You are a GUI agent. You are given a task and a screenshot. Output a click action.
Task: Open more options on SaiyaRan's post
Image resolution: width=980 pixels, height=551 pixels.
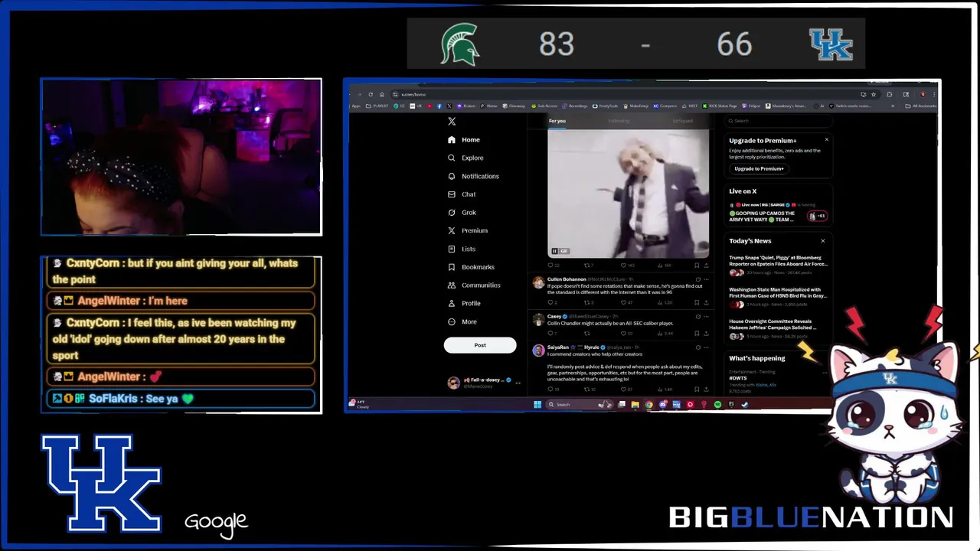tap(706, 347)
